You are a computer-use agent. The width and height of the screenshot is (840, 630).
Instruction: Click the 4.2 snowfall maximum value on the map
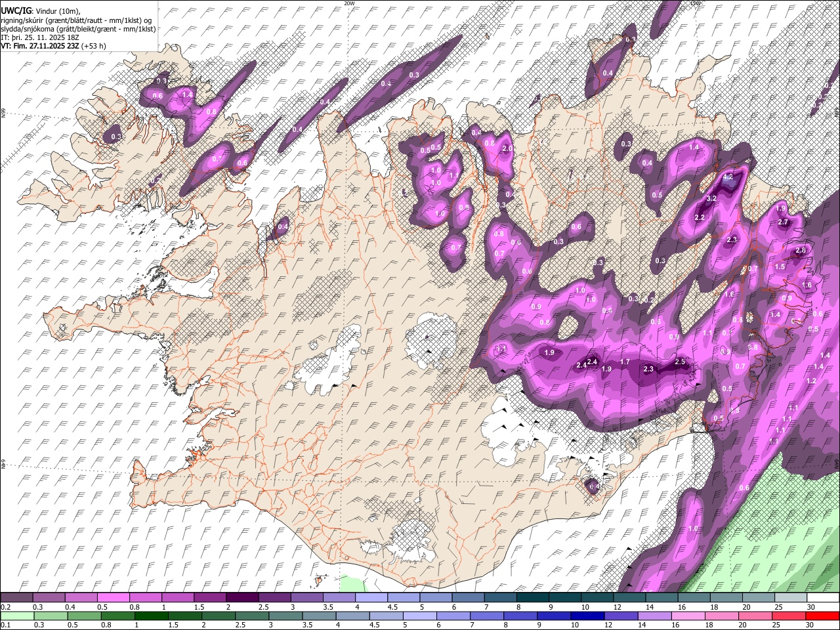click(727, 177)
